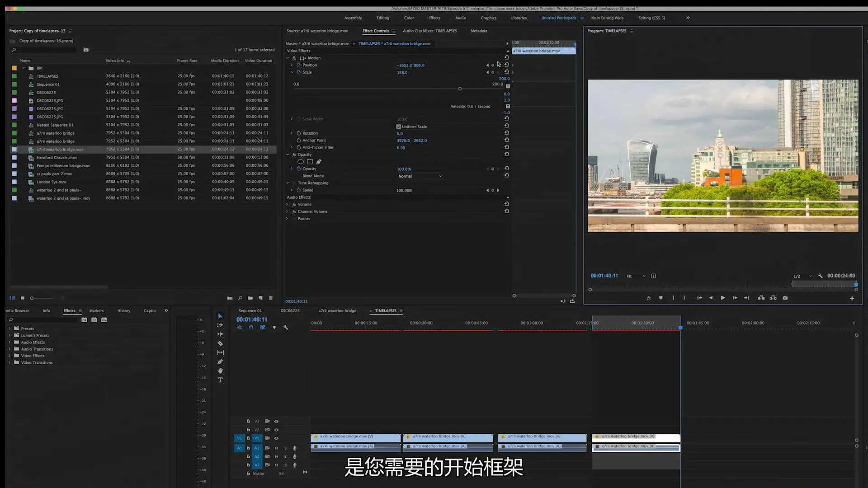Expand the Video Transitions folder

click(x=9, y=362)
